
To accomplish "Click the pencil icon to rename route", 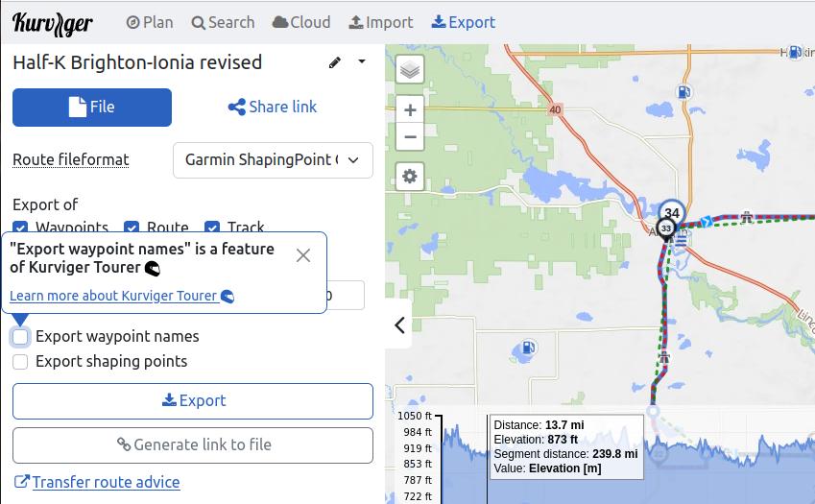I will tap(335, 62).
